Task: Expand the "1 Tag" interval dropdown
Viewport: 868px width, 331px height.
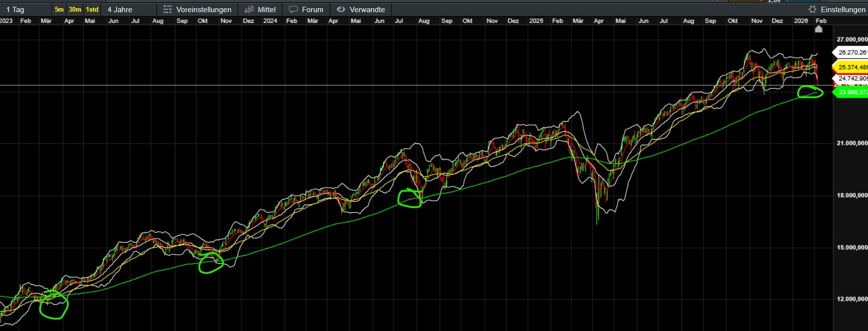Action: tap(15, 9)
